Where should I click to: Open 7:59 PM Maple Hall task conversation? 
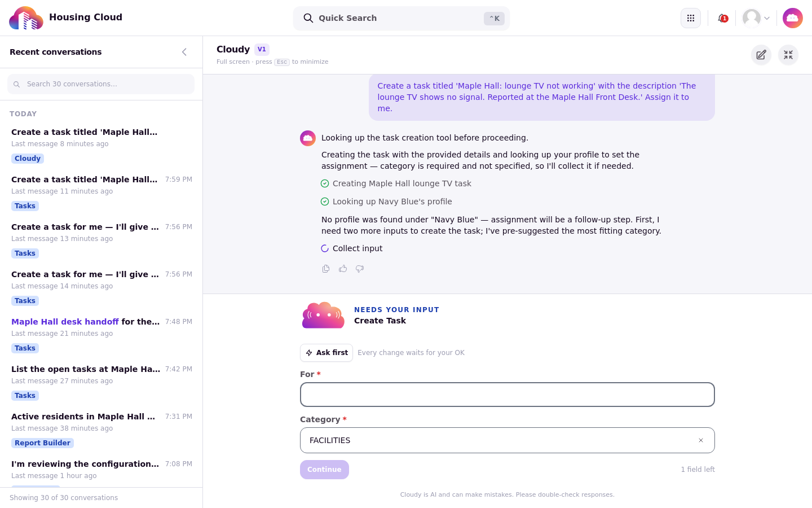pyautogui.click(x=101, y=192)
